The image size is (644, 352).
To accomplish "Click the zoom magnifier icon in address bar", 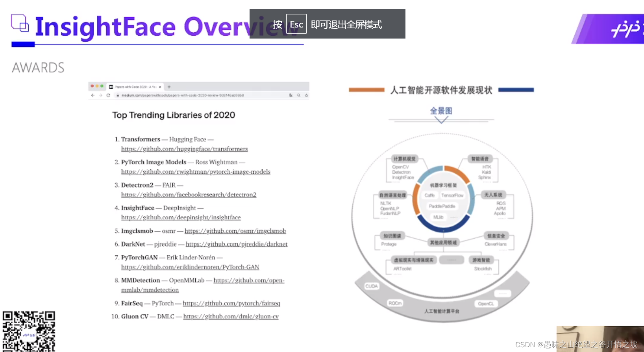I will click(299, 95).
